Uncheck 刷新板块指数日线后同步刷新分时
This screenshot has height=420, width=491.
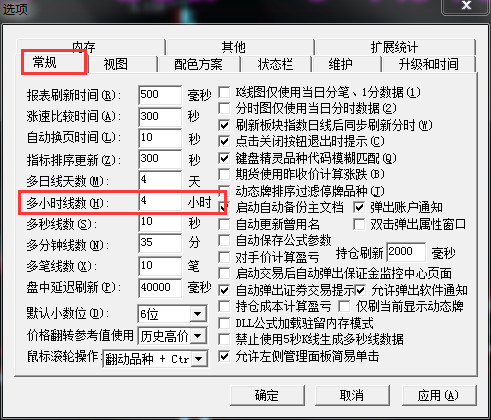[x=224, y=125]
